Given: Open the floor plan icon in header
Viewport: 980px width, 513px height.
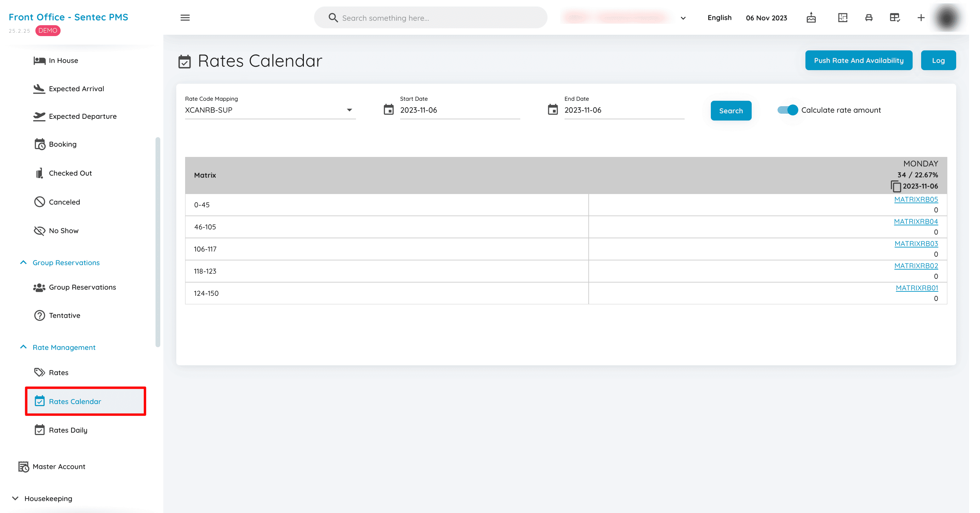Looking at the screenshot, I should (842, 17).
